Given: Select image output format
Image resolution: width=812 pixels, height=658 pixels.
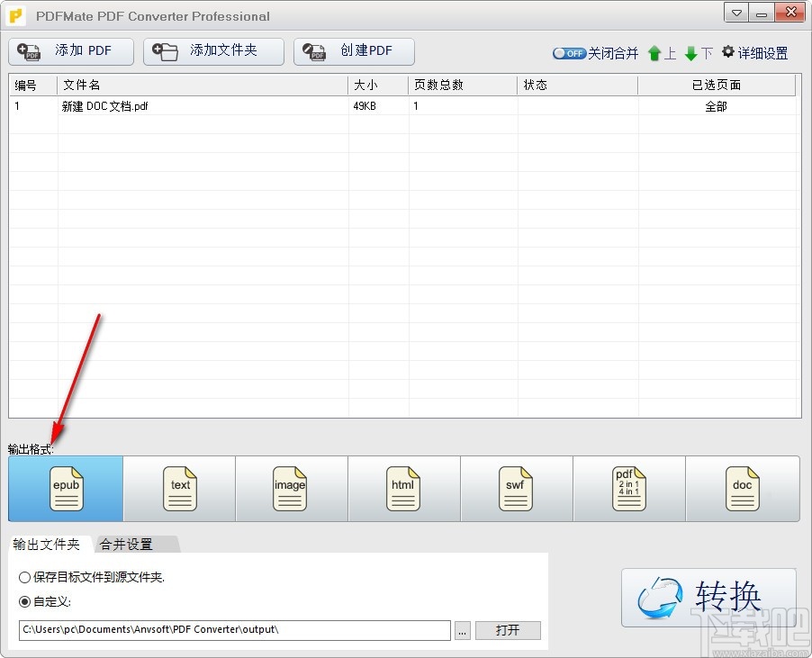Looking at the screenshot, I should (x=292, y=489).
